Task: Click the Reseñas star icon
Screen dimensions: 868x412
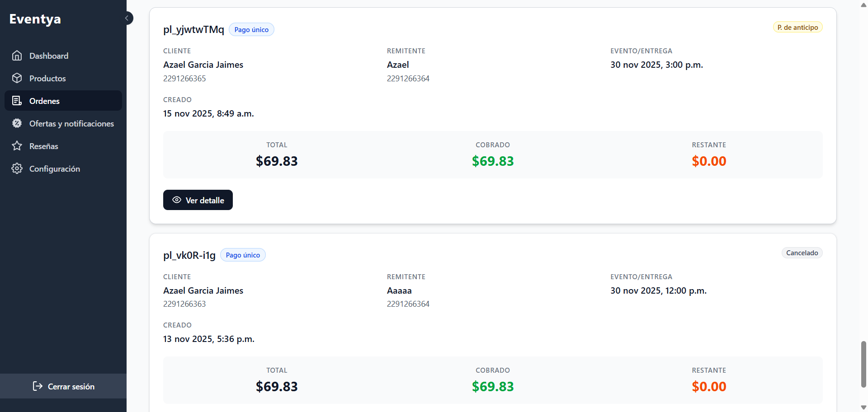Action: pos(17,146)
